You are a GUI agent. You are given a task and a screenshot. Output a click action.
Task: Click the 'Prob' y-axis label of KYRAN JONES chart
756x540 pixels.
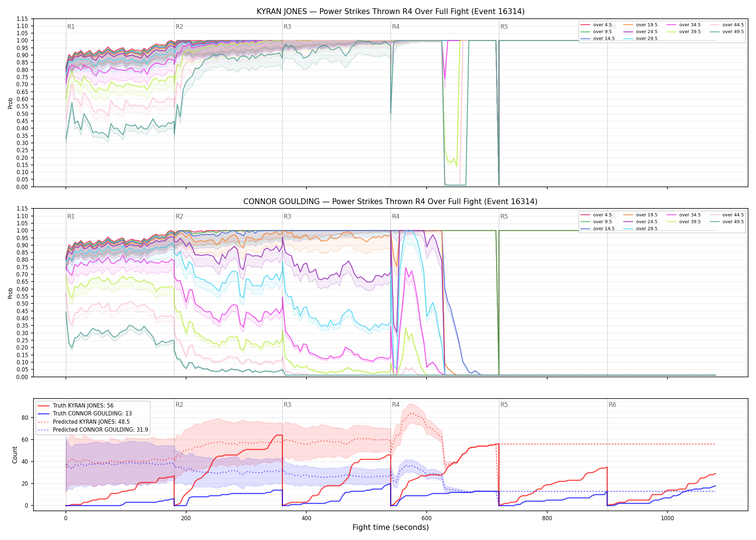(x=10, y=103)
